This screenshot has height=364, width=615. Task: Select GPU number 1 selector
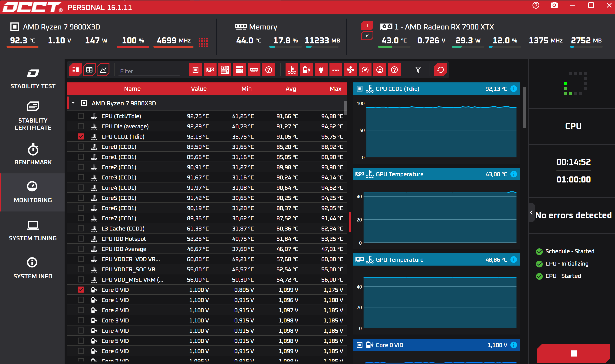point(367,26)
